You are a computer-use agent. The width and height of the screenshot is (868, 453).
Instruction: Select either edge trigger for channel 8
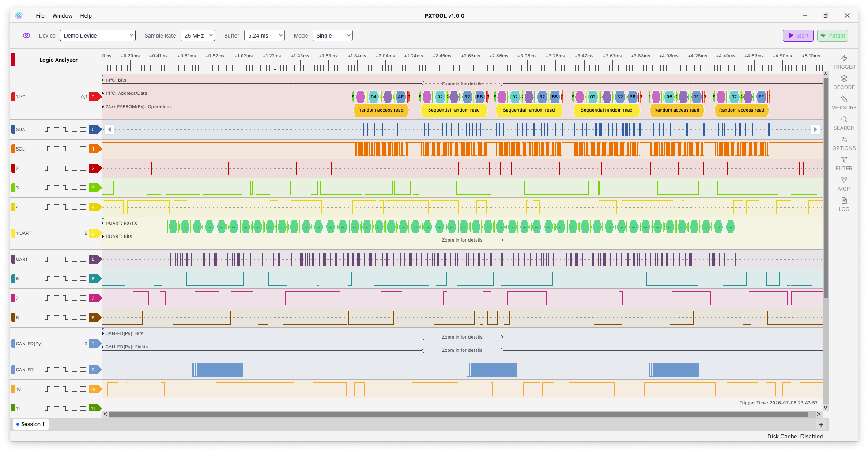pyautogui.click(x=83, y=317)
